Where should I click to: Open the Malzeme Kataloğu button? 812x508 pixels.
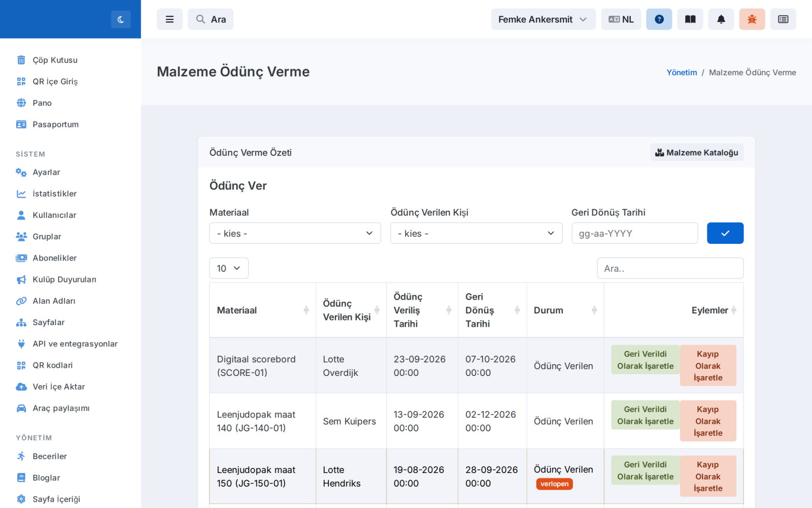pyautogui.click(x=697, y=152)
